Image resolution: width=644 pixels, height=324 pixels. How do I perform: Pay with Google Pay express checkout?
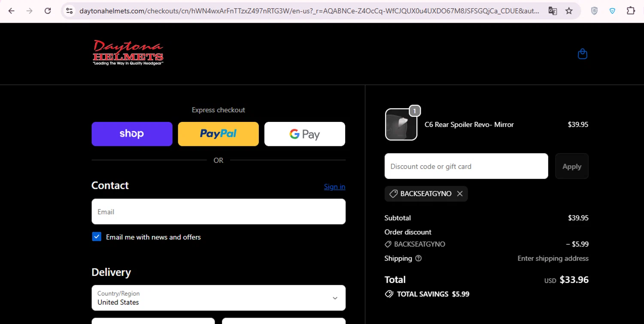[x=305, y=134]
